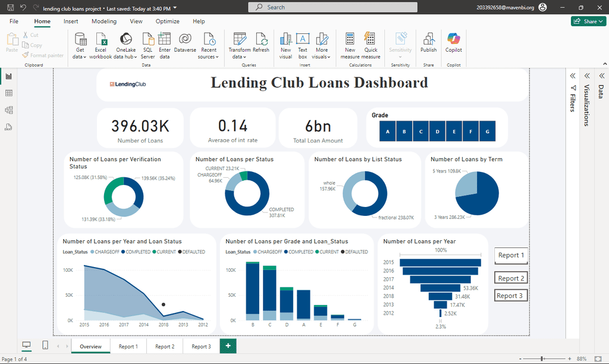Zoom out with minus button
609x364 pixels.
point(520,359)
